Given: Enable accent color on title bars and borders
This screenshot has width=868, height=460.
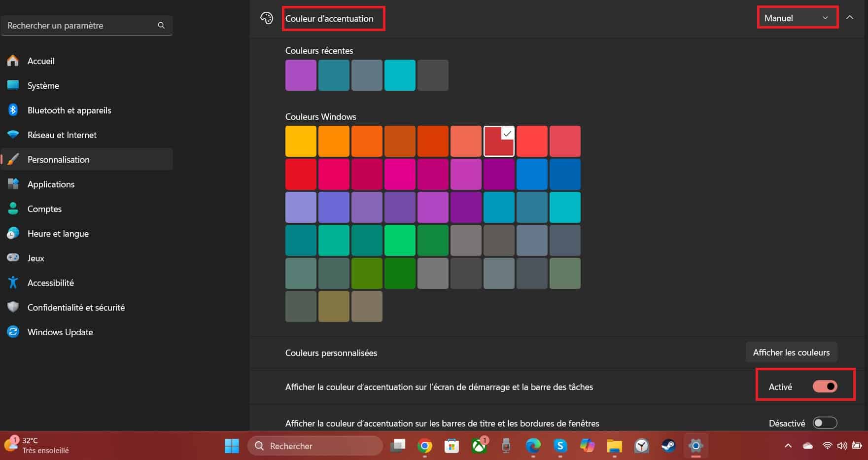Looking at the screenshot, I should coord(824,423).
